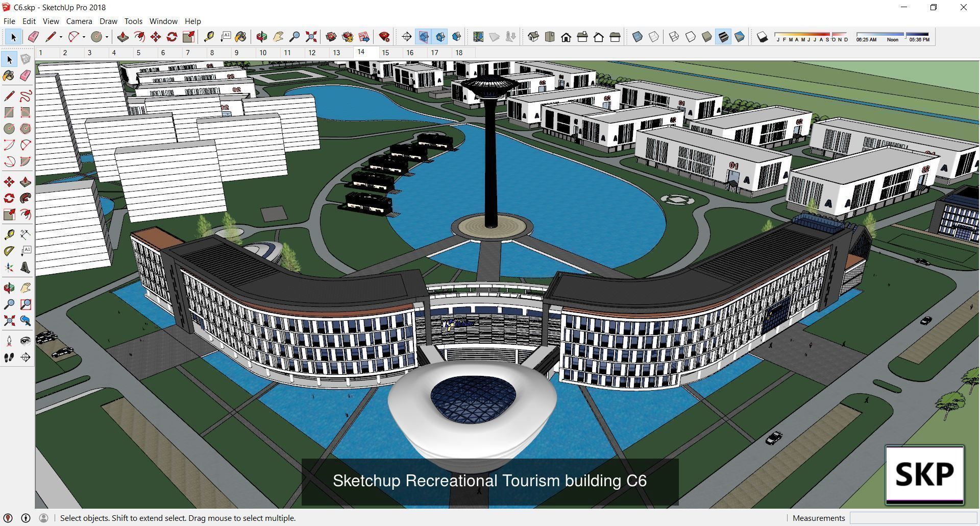Viewport: 980px width, 526px height.
Task: Open the Draw menu
Action: (x=108, y=21)
